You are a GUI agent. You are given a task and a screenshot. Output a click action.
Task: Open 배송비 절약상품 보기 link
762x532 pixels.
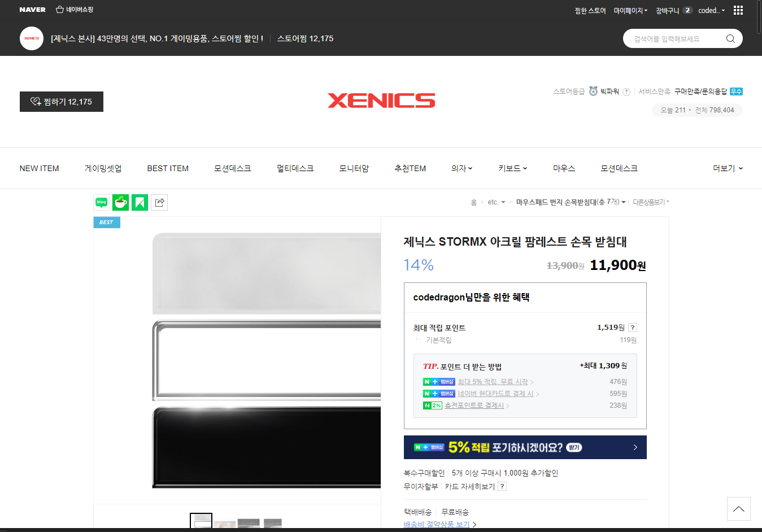tap(437, 525)
